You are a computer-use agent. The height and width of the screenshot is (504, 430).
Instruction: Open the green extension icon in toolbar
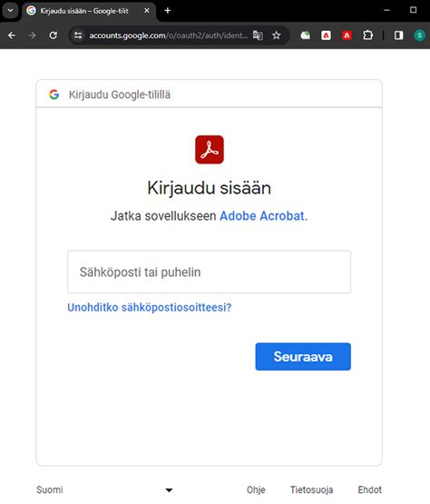click(306, 35)
